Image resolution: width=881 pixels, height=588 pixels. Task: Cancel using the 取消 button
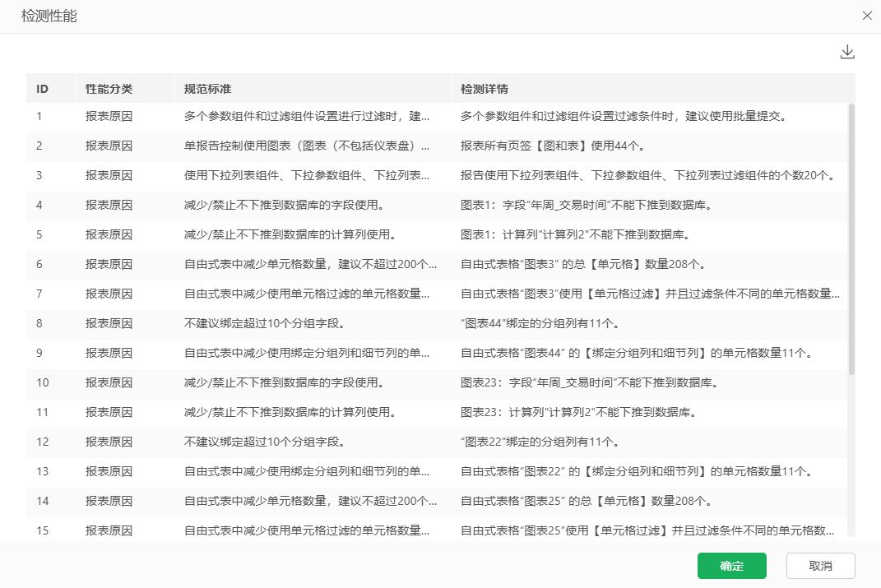pyautogui.click(x=820, y=566)
